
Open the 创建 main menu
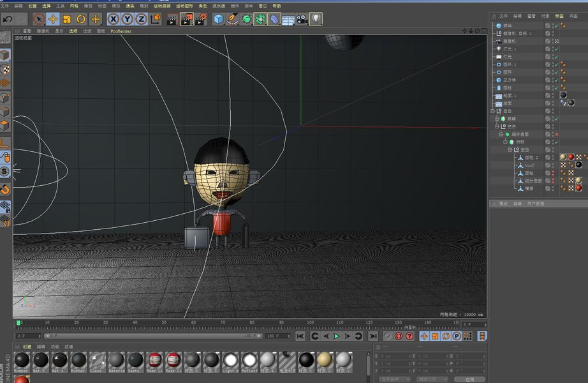pyautogui.click(x=33, y=6)
